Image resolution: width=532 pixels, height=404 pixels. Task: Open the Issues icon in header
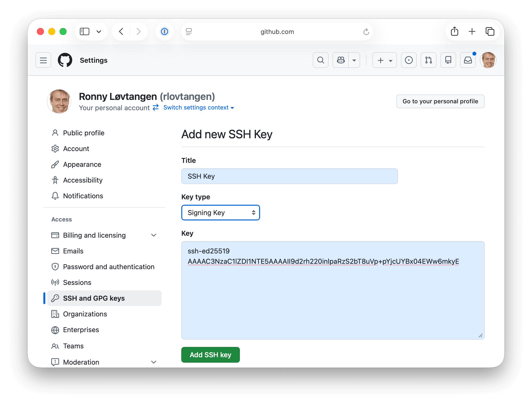coord(409,60)
